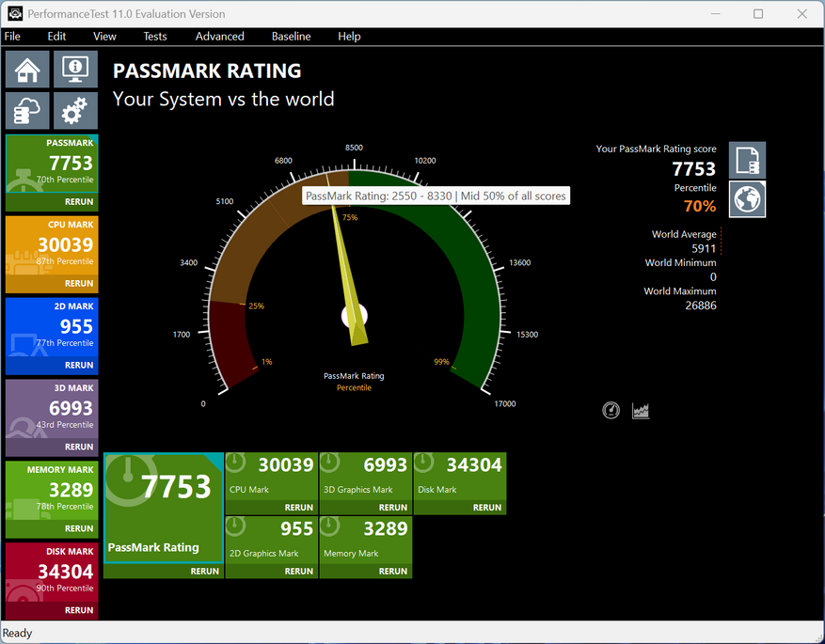
Task: Click the large timer icon on the PassMark Rating tile
Action: click(128, 479)
